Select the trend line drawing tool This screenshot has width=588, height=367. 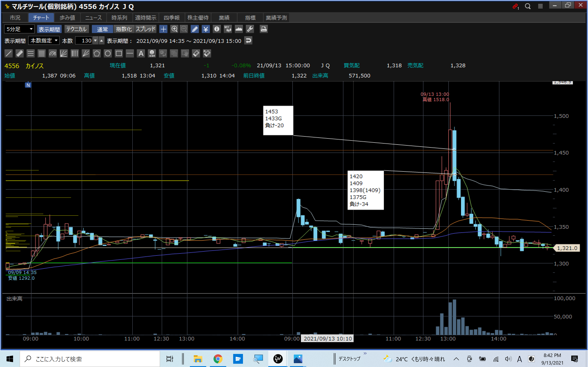pyautogui.click(x=9, y=53)
